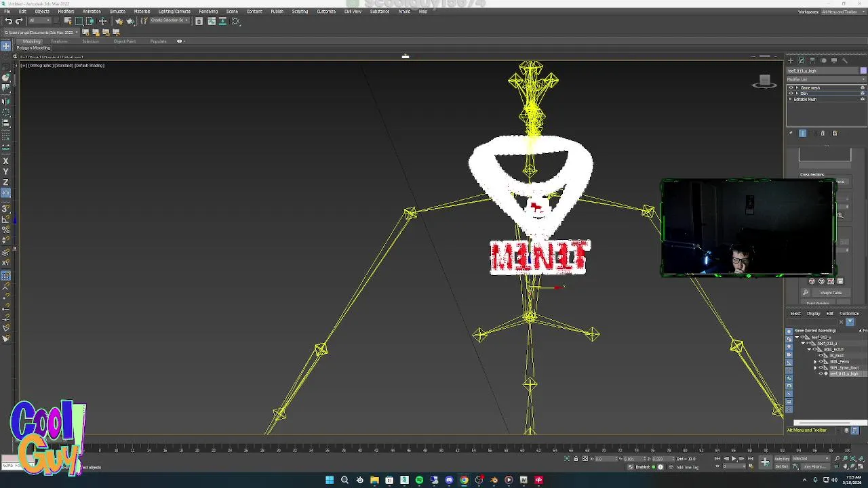Open the Create Selection Set dropdown
Image resolution: width=868 pixels, height=488 pixels.
[170, 21]
